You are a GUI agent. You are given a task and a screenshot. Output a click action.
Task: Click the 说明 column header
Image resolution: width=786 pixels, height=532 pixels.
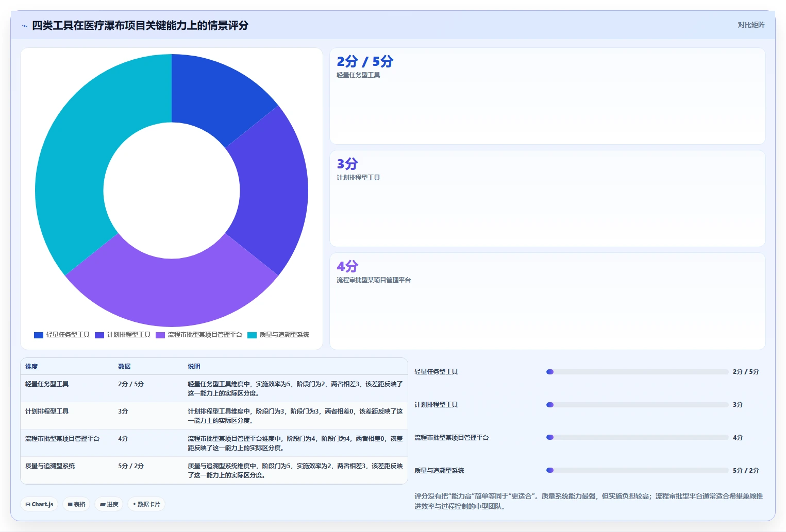194,367
